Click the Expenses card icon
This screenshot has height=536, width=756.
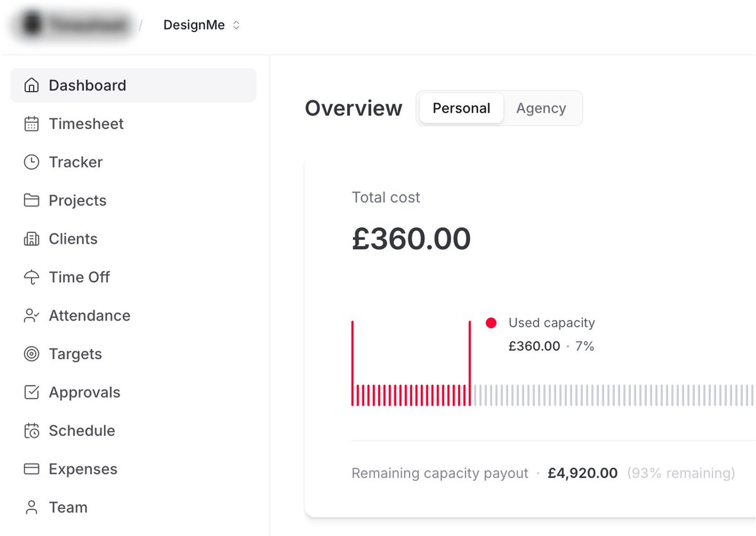click(x=31, y=469)
